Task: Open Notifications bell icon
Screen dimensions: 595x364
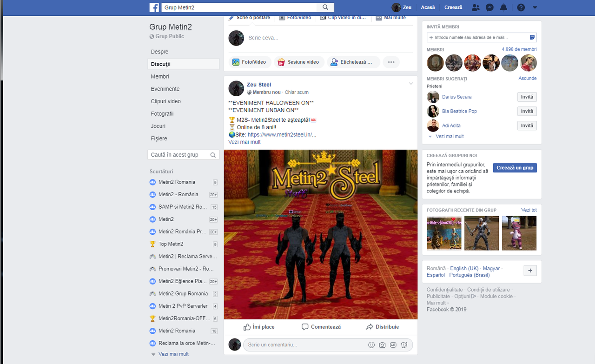Action: tap(503, 7)
